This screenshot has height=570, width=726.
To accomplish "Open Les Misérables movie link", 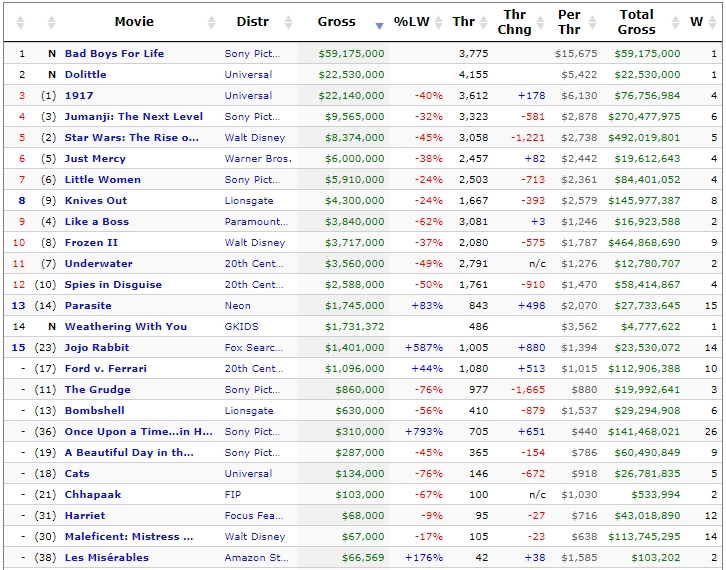I will pyautogui.click(x=107, y=557).
